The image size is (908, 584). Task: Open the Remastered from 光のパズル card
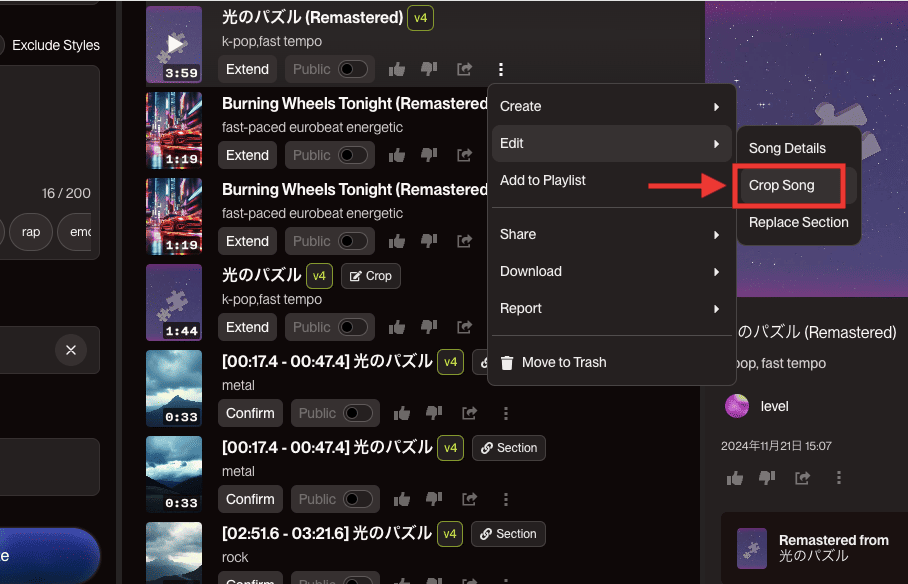click(x=815, y=548)
